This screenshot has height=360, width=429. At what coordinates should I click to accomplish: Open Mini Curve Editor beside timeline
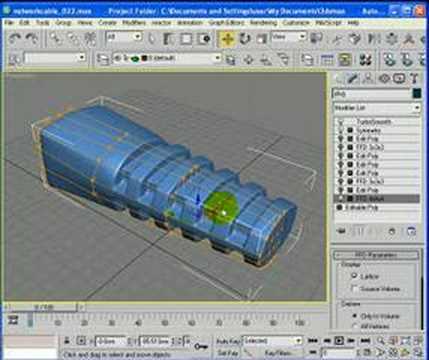coord(13,320)
